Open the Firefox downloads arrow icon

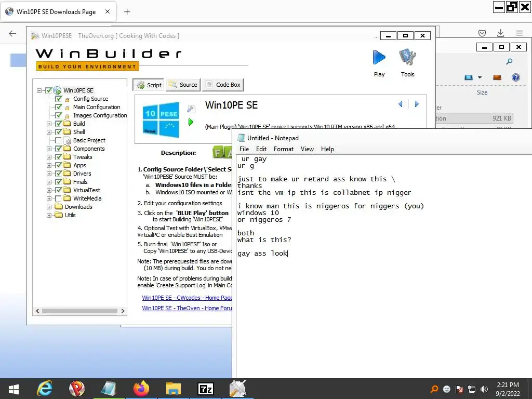(x=500, y=33)
